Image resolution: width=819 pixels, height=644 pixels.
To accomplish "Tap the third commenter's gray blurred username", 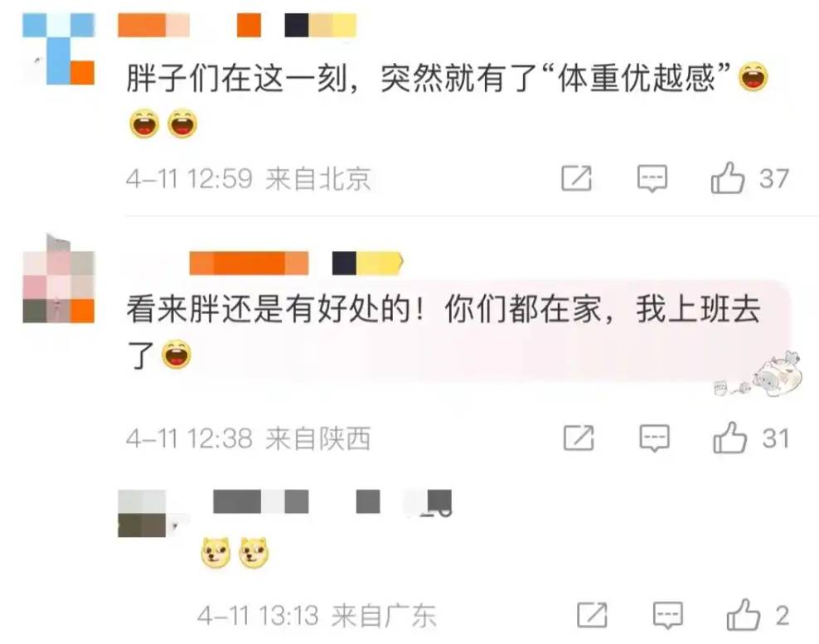I will tap(260, 501).
